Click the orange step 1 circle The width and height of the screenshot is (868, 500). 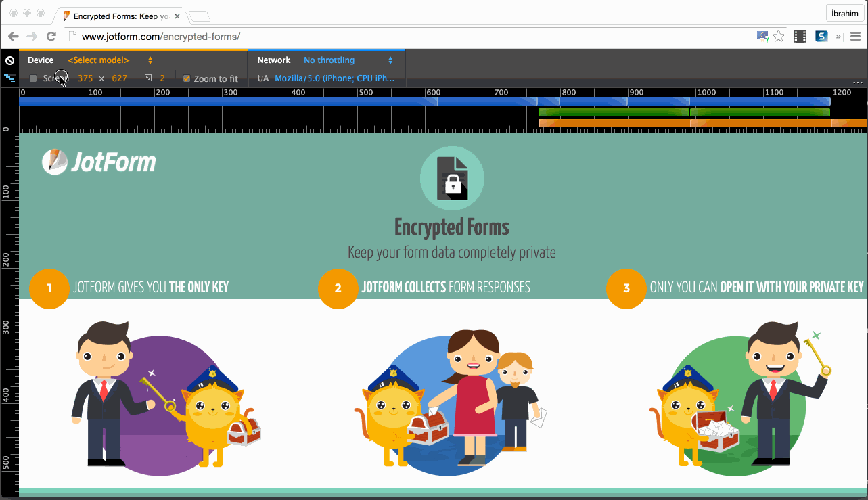(49, 288)
